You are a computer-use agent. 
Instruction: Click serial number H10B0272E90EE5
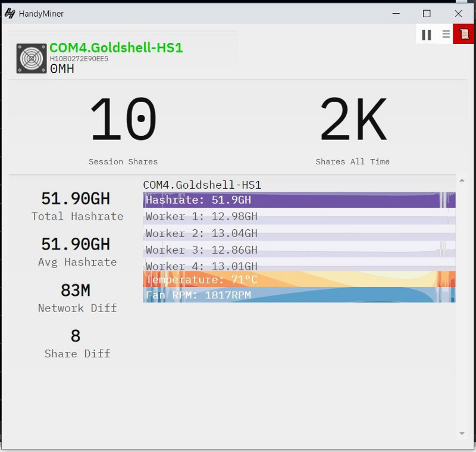79,58
